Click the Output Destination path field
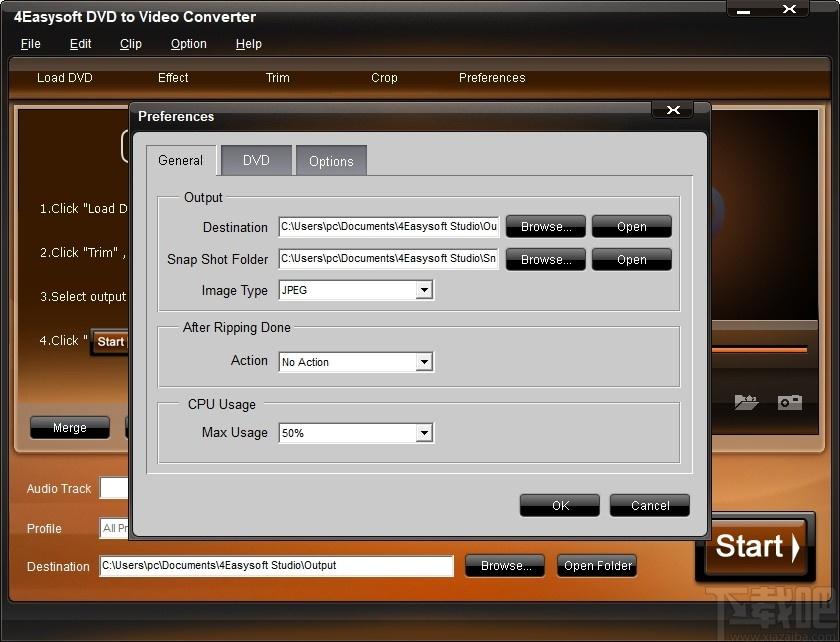840x642 pixels. click(389, 227)
